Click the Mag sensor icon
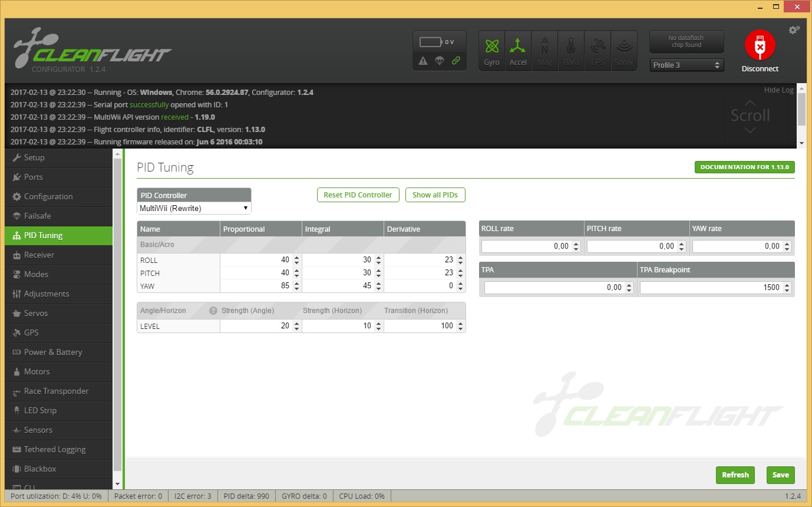812x507 pixels. 544,51
